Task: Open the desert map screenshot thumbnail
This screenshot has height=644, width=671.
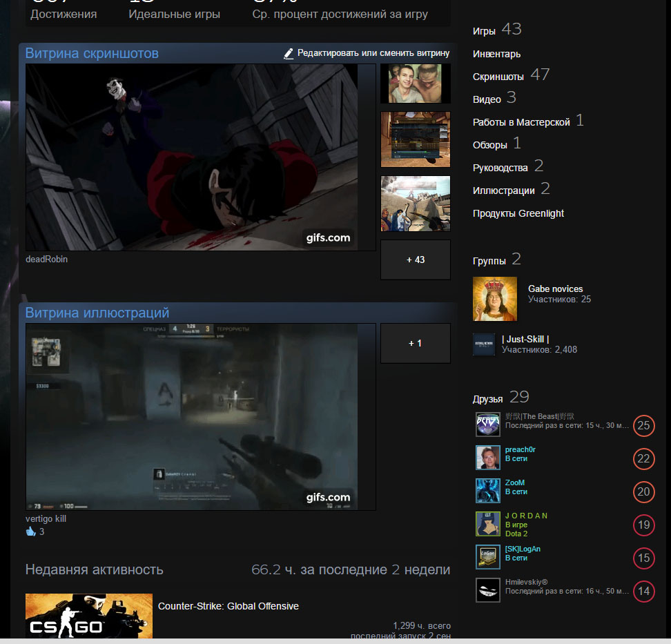Action: click(x=415, y=203)
